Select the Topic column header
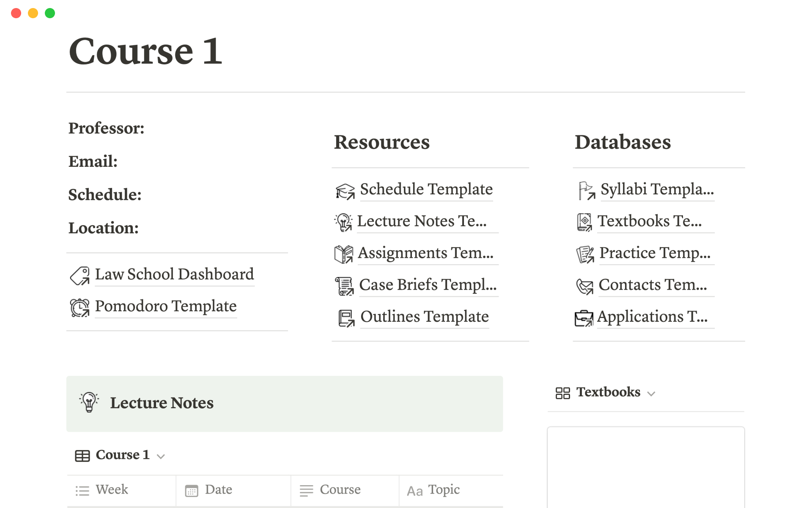The image size is (812, 508). (x=444, y=490)
